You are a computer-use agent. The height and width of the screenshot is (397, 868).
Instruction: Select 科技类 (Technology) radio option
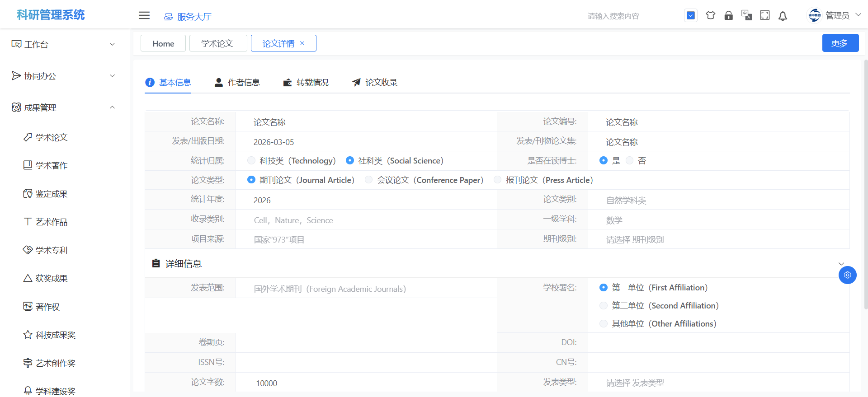[251, 160]
